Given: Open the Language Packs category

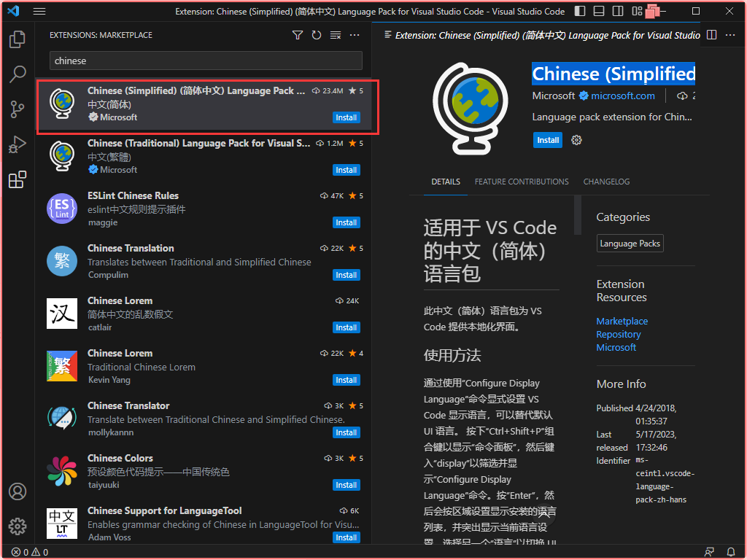Looking at the screenshot, I should click(x=630, y=244).
